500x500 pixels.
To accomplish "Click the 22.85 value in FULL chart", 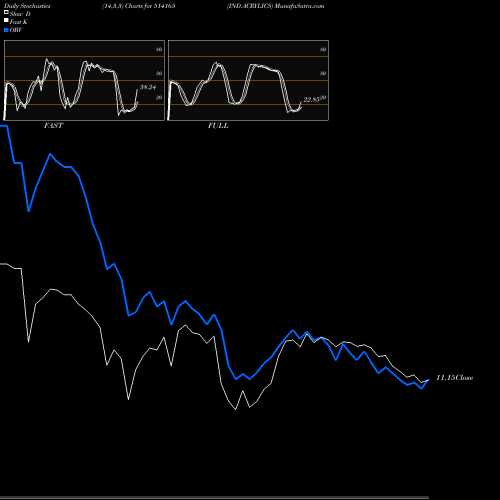I will pyautogui.click(x=312, y=99).
